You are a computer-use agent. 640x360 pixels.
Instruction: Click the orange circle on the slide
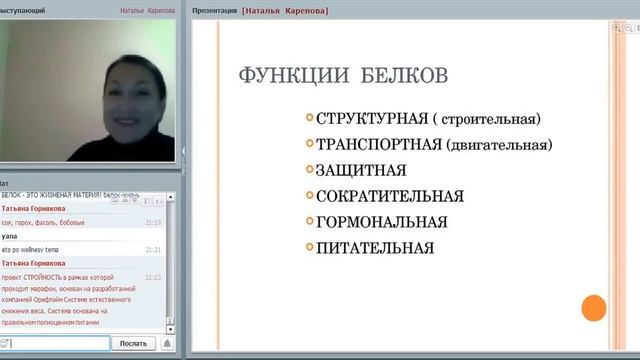[x=594, y=308]
